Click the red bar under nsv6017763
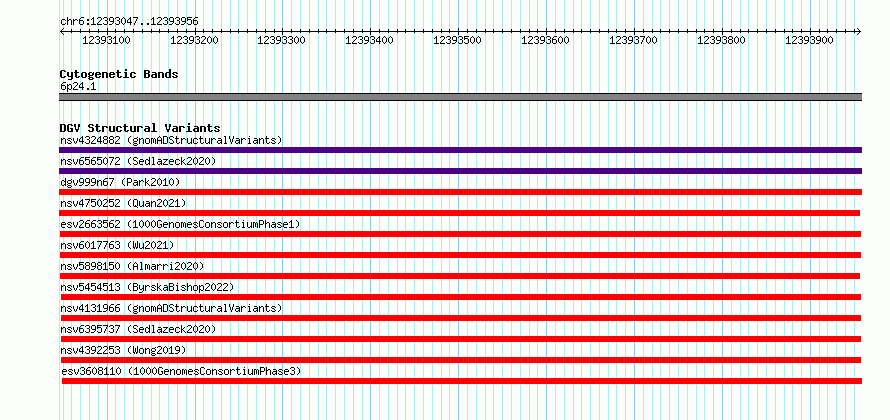 [460, 255]
